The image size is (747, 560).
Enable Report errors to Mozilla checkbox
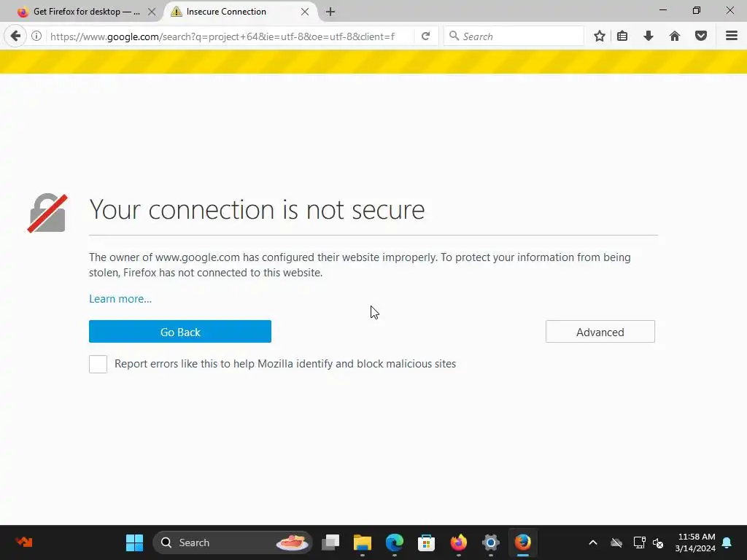click(x=98, y=365)
